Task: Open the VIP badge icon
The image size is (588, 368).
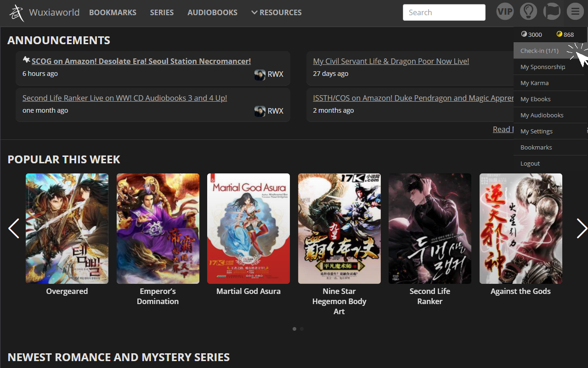Action: coord(505,11)
